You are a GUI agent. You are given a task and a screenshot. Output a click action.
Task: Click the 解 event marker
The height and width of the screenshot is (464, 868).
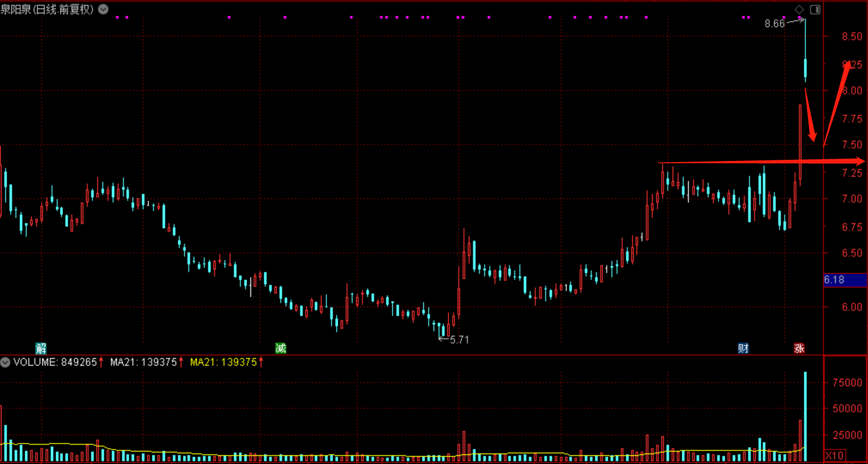41,348
